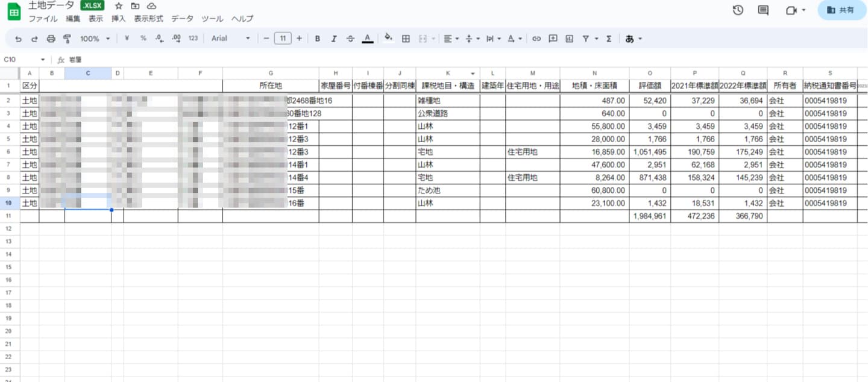Open version history clock icon
Viewport: 868px width, 382px height.
(x=738, y=10)
